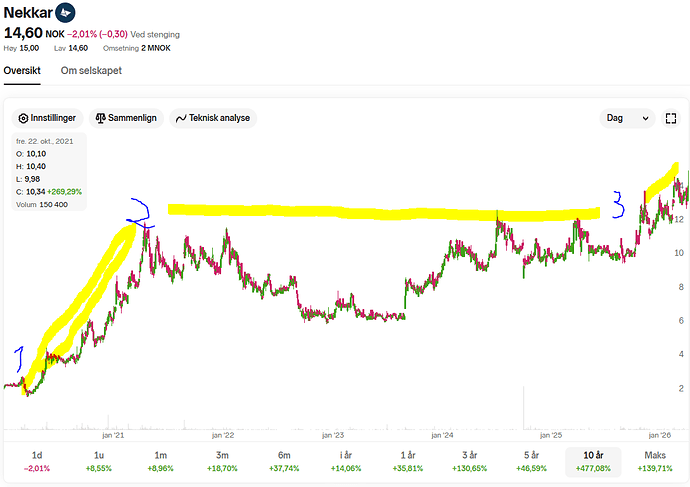Toggle fullscreen chart view
Viewport: 690px width, 487px height.
671,118
